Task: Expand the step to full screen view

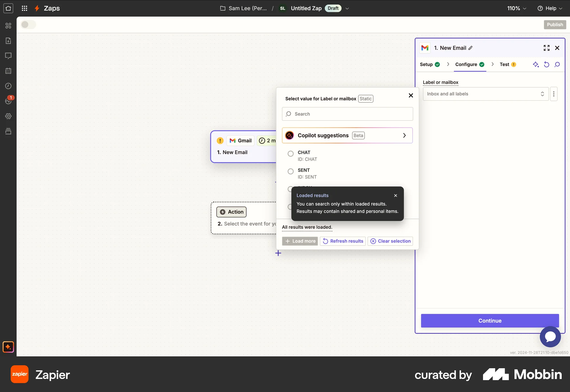Action: [x=546, y=48]
